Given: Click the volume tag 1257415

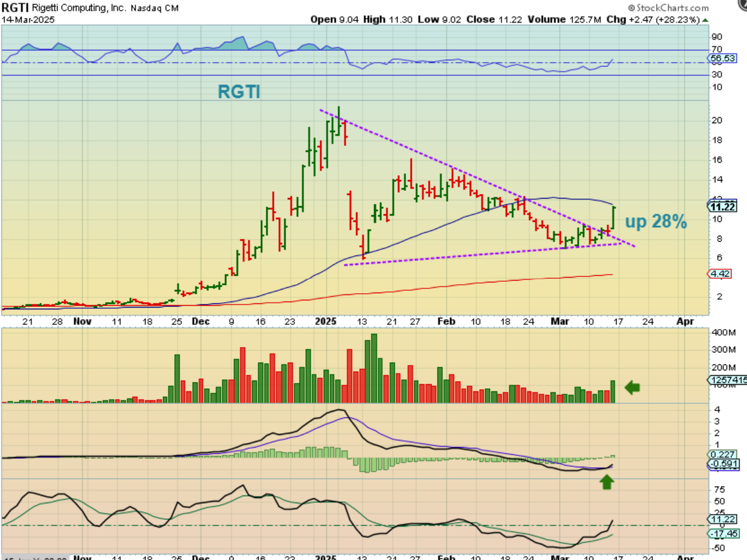Looking at the screenshot, I should (x=727, y=380).
